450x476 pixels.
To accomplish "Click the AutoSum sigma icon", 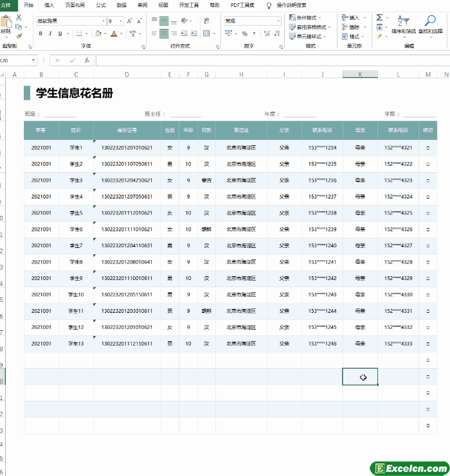I will [379, 17].
